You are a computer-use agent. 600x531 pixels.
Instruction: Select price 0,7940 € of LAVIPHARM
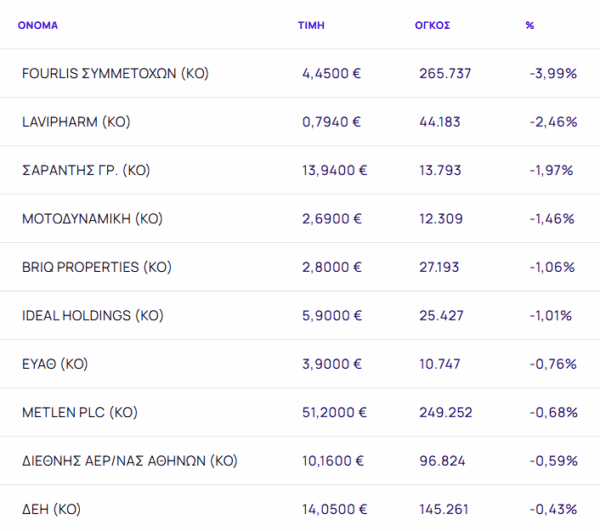click(x=331, y=122)
